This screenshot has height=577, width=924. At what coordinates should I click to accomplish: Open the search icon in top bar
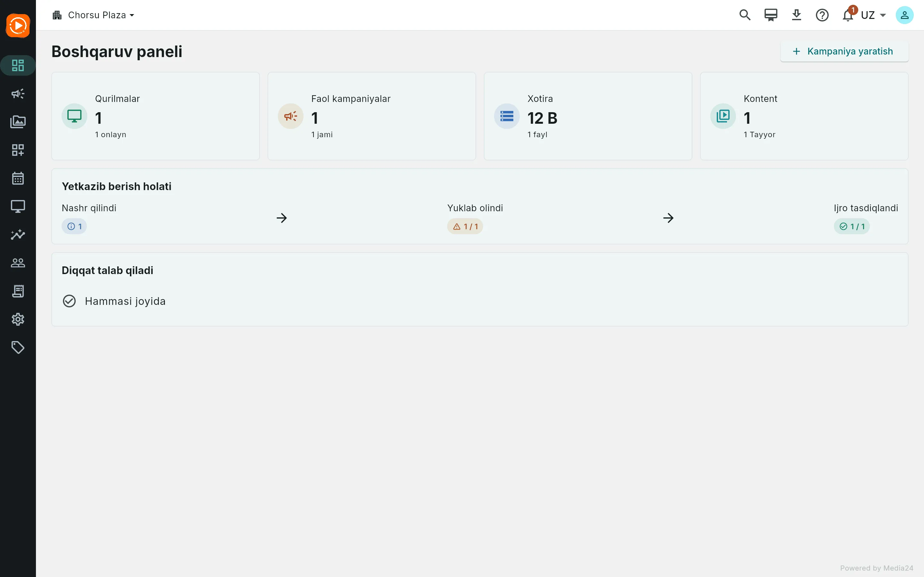[x=745, y=15]
